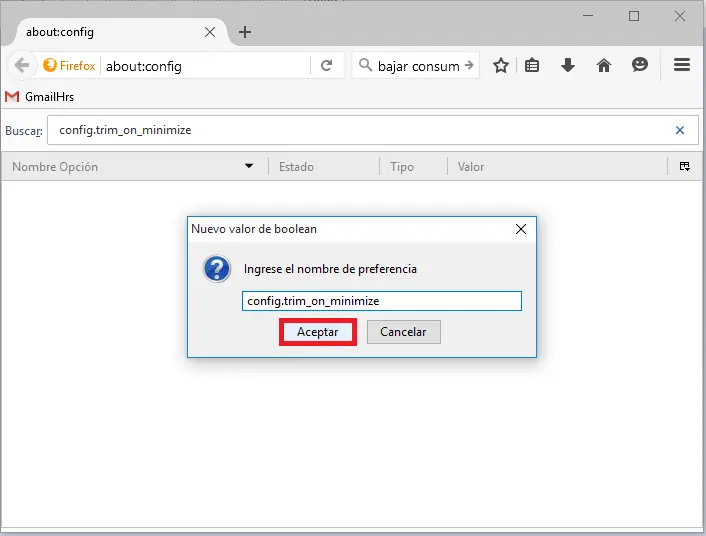Minimize the Firefox window
This screenshot has width=706, height=536.
coord(588,16)
